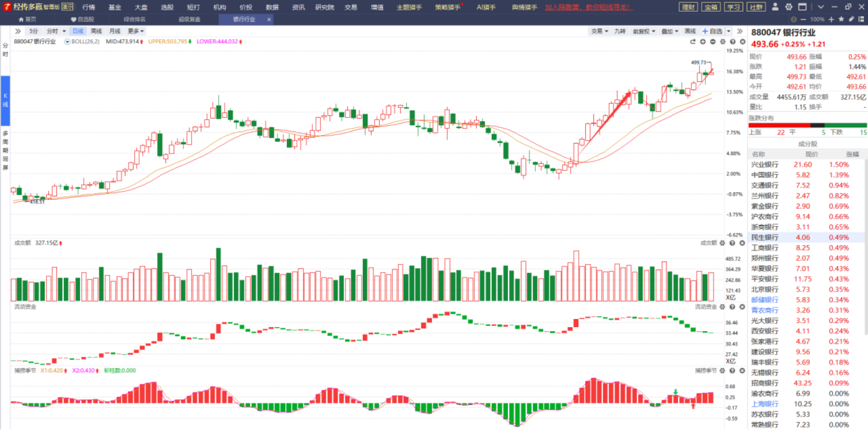
Task: Click the main chart redo arrow icon
Action: pyautogui.click(x=693, y=42)
